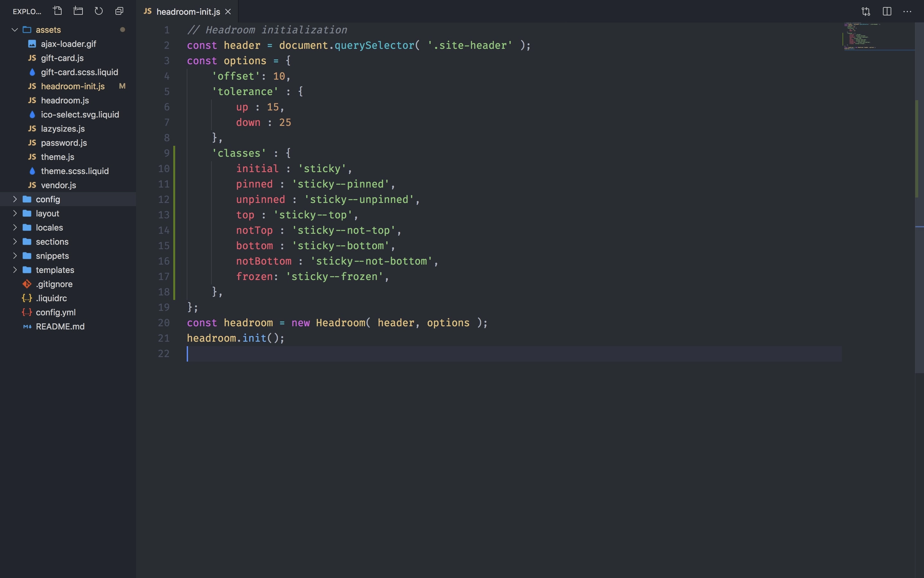Click the folder icon of templates
The width and height of the screenshot is (924, 578).
coord(27,270)
